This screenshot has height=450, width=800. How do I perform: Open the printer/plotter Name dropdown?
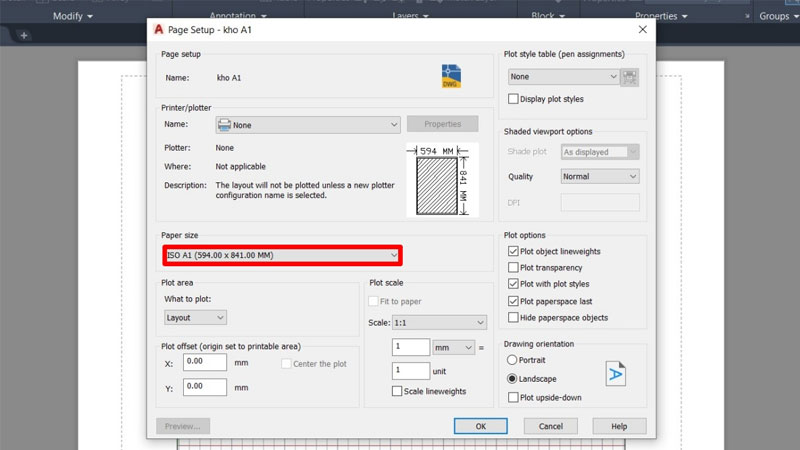point(308,125)
